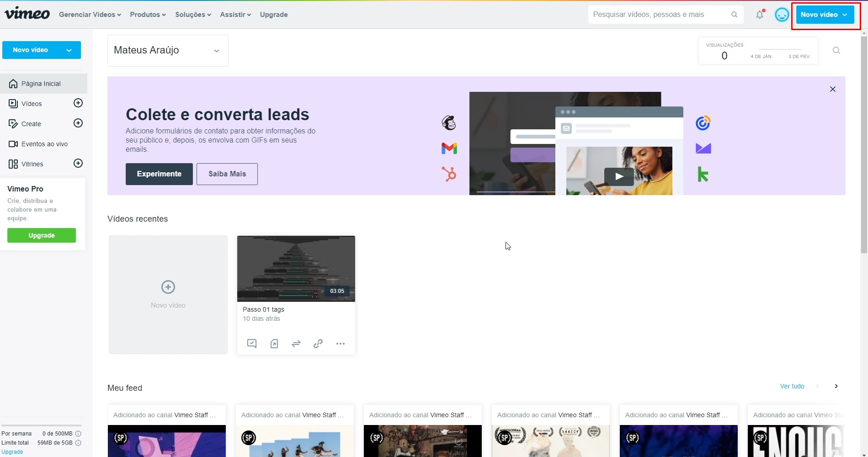Go to next page of Meu feed

[836, 386]
